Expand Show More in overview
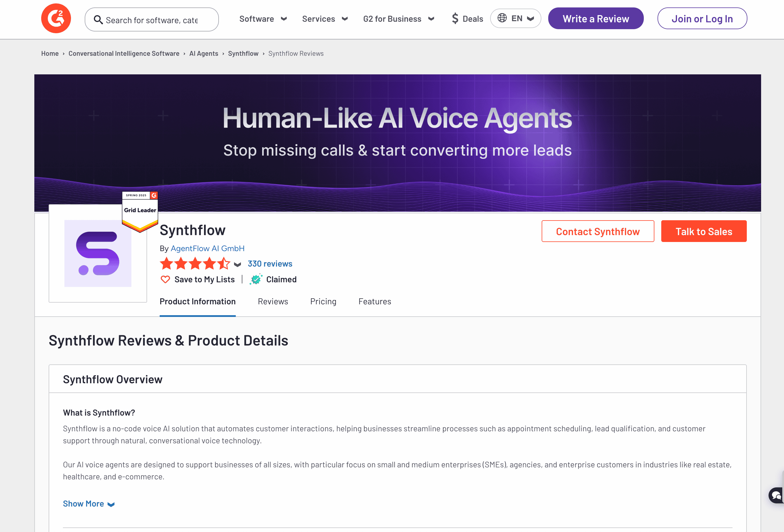This screenshot has width=784, height=532. tap(89, 504)
